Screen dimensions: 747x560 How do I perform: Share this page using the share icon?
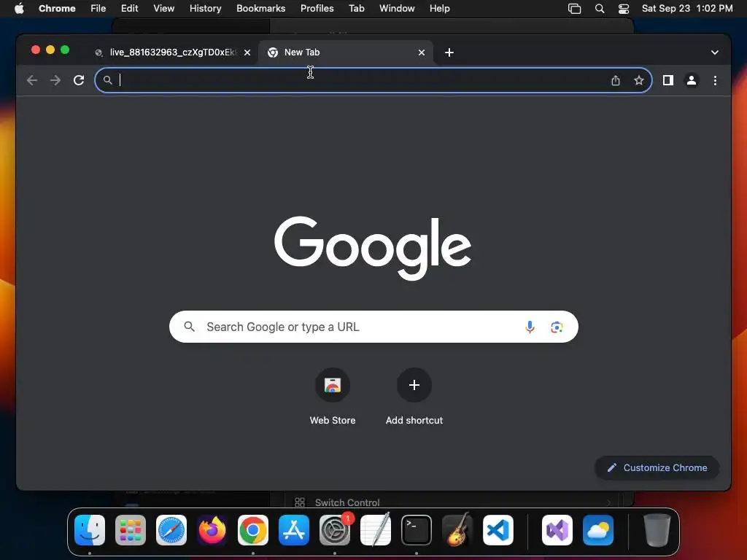tap(616, 80)
